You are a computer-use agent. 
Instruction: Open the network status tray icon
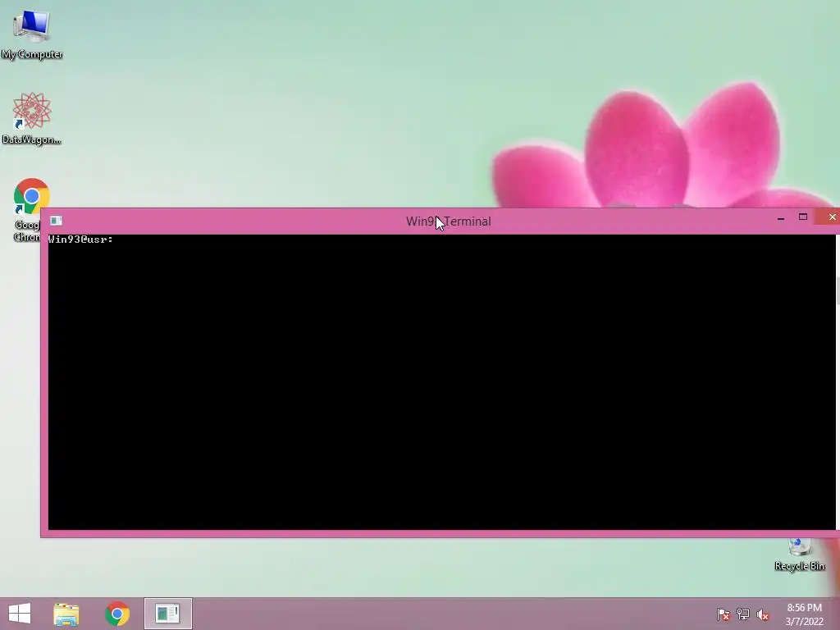743,614
